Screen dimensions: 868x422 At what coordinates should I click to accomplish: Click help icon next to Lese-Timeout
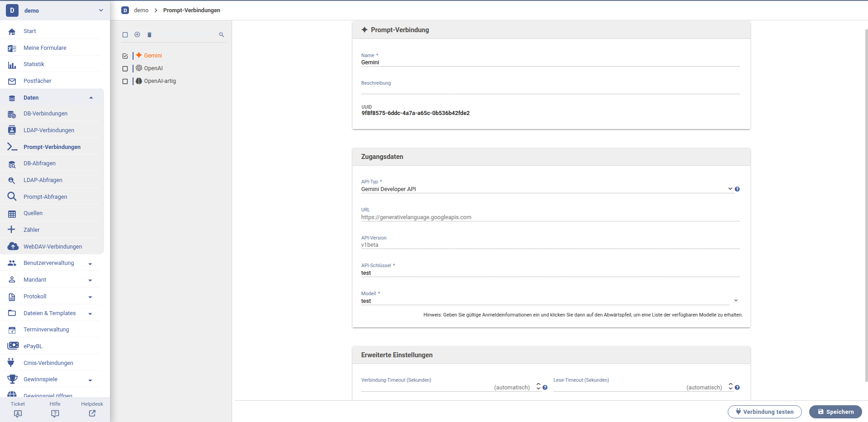click(737, 388)
